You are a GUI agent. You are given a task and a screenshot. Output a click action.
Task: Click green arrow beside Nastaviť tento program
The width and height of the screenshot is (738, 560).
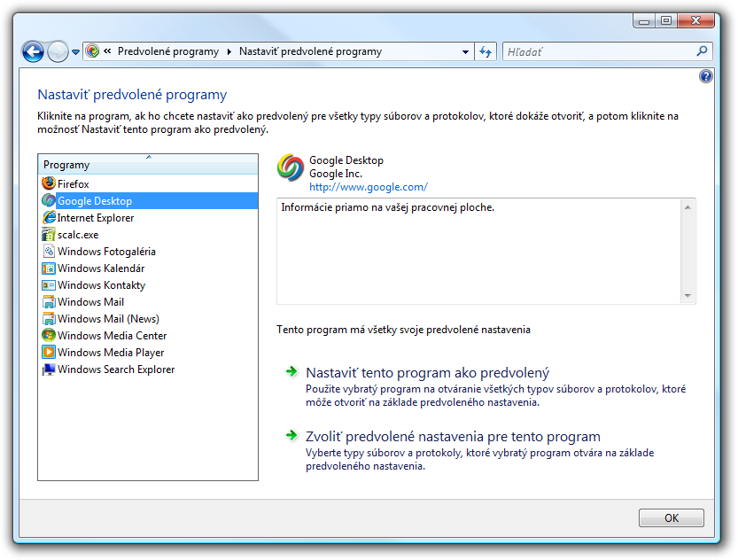coord(291,372)
